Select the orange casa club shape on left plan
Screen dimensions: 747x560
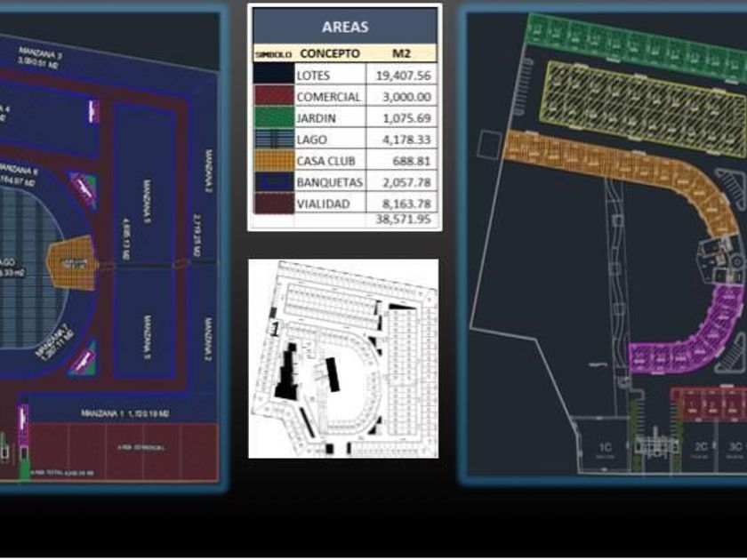pyautogui.click(x=72, y=263)
